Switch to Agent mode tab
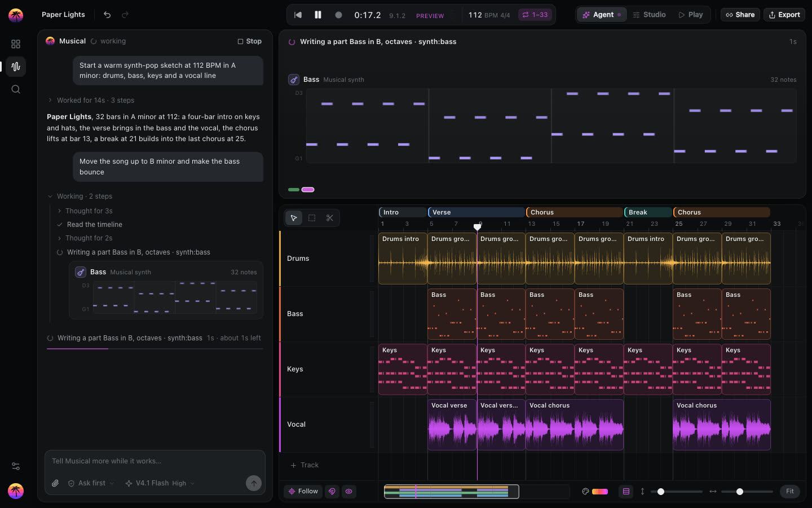This screenshot has height=508, width=812. tap(602, 15)
